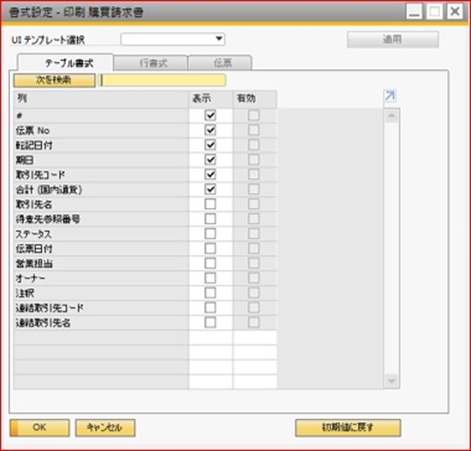Click the table's vertical scrollbar track
This screenshot has width=471, height=451.
[x=392, y=248]
